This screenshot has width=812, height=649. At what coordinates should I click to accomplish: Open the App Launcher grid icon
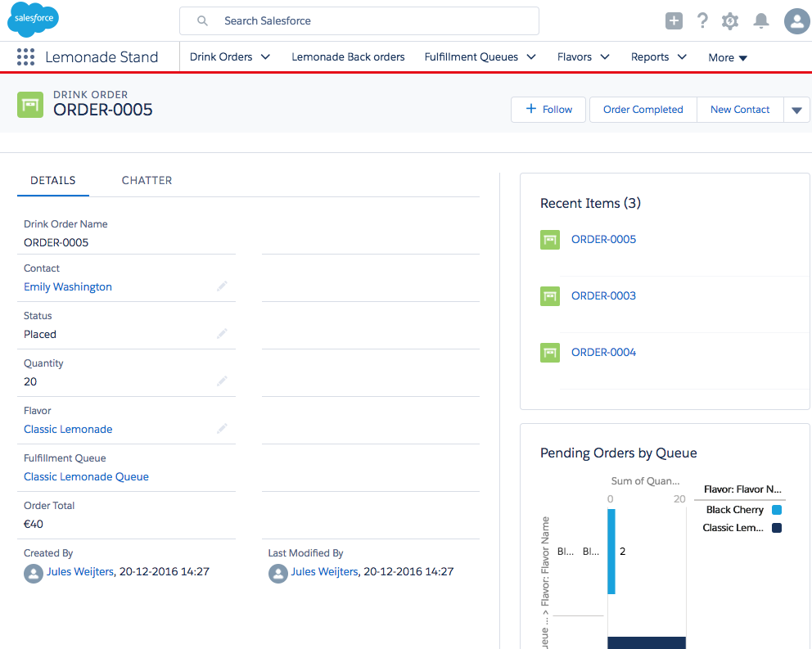point(25,57)
